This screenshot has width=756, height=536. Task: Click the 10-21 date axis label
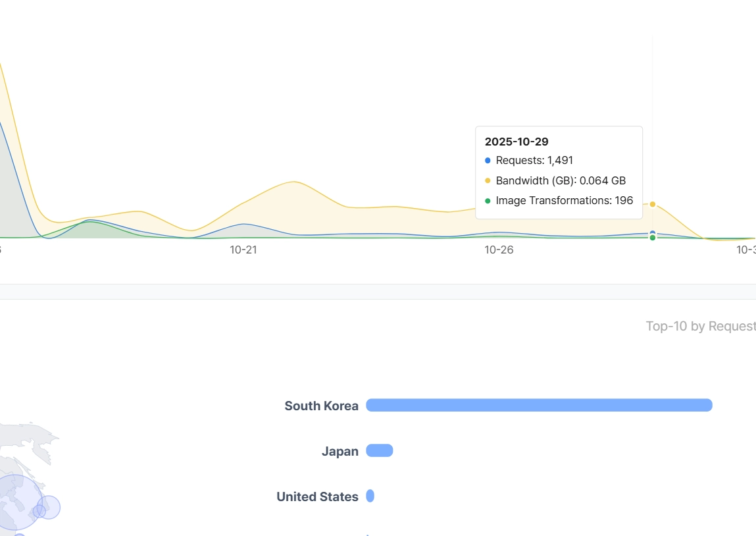tap(243, 250)
